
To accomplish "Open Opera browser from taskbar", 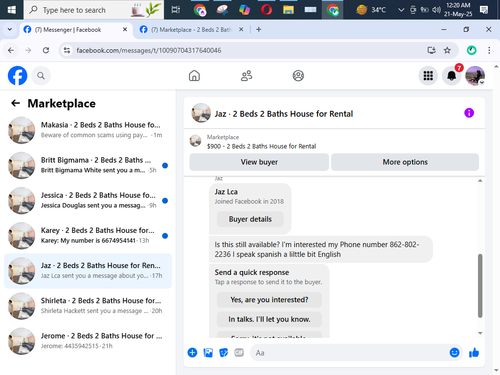I will pyautogui.click(x=266, y=10).
